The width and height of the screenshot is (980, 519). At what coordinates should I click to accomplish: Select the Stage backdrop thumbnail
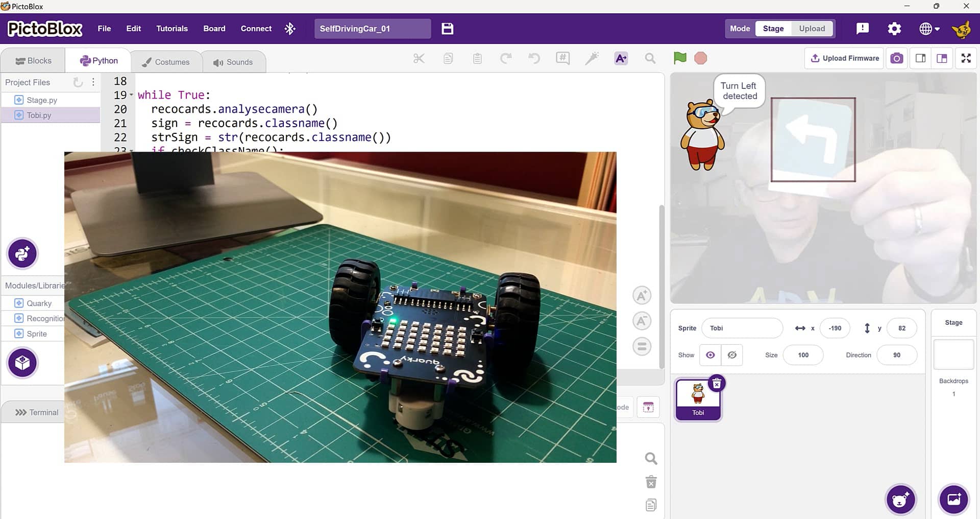tap(953, 354)
